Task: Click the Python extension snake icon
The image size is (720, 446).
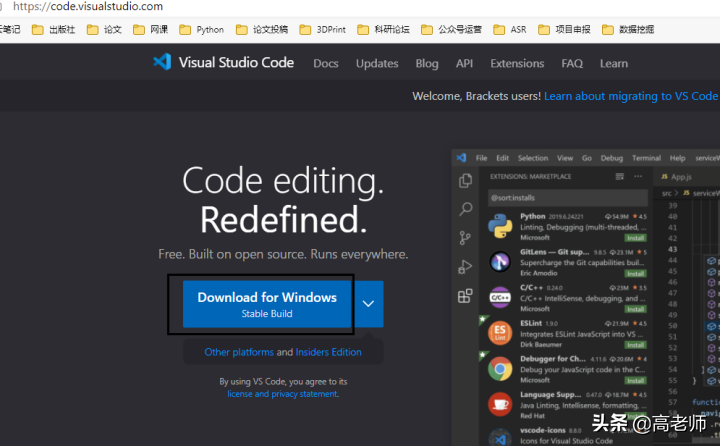Action: click(500, 226)
